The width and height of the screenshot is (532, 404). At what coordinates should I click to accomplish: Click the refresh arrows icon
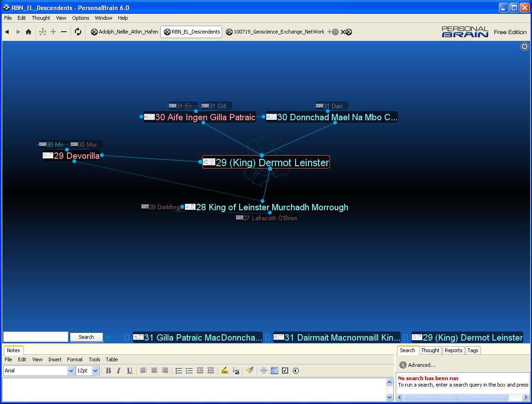click(78, 32)
